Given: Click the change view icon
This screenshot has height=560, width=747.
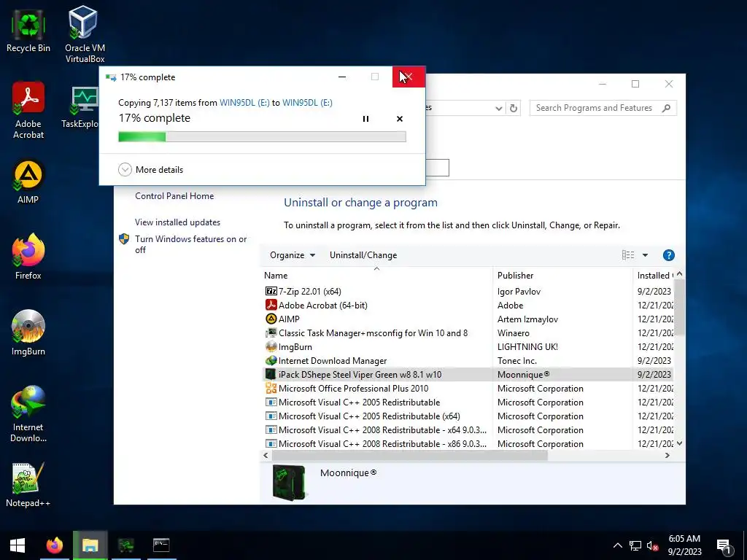Looking at the screenshot, I should pyautogui.click(x=628, y=255).
